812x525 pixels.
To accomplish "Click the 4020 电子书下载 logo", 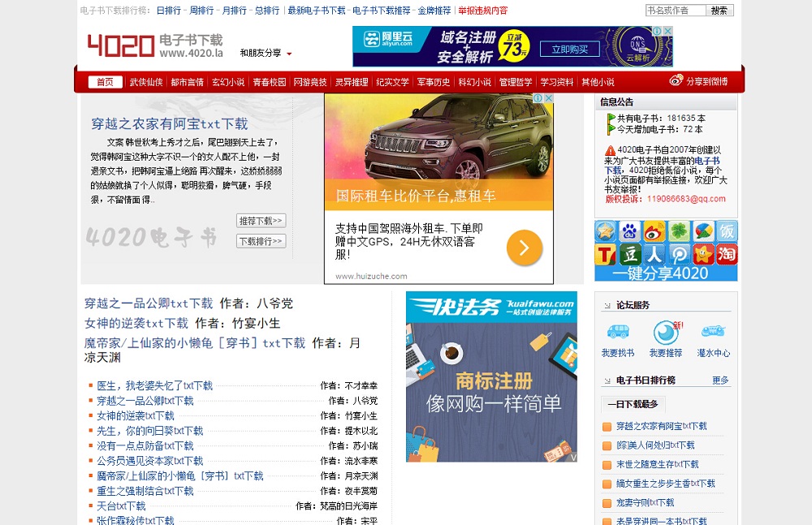I will (155, 45).
